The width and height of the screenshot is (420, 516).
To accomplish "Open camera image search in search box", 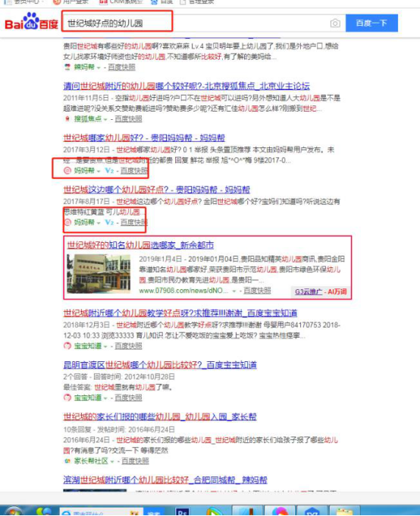I will [x=335, y=24].
